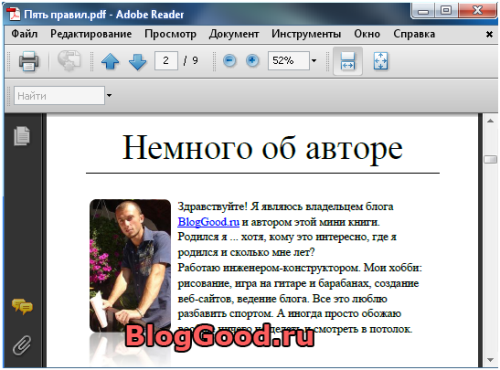Go to next page with down arrow
Viewport: 500px width, 370px height.
[x=137, y=61]
